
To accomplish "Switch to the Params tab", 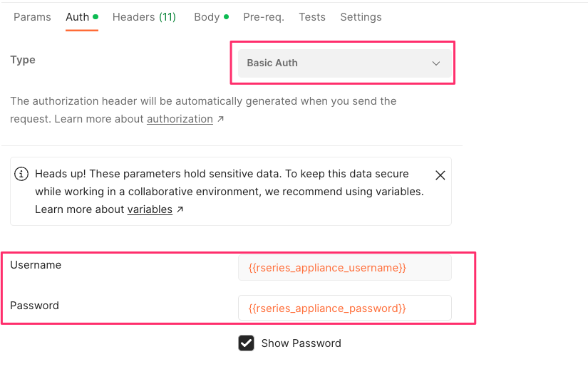I will click(x=32, y=17).
